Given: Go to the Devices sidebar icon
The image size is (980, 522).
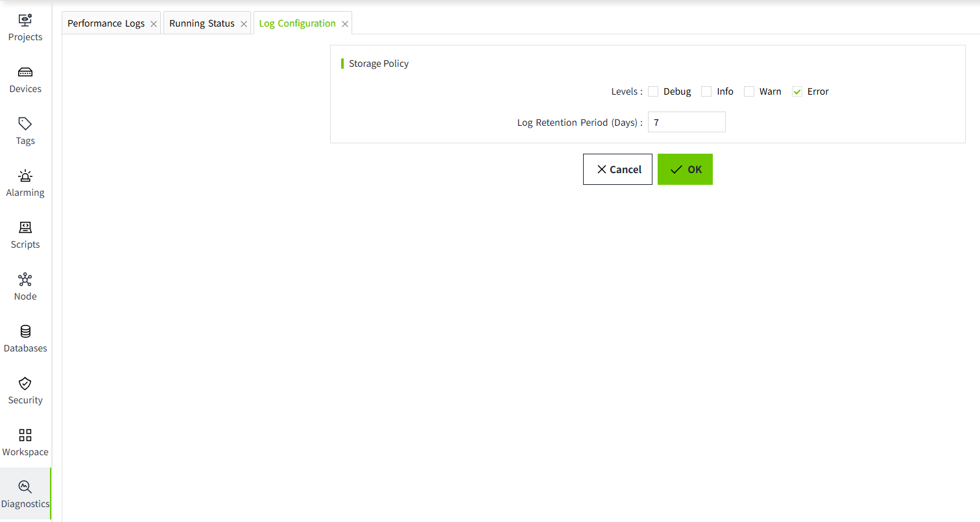Looking at the screenshot, I should point(25,72).
